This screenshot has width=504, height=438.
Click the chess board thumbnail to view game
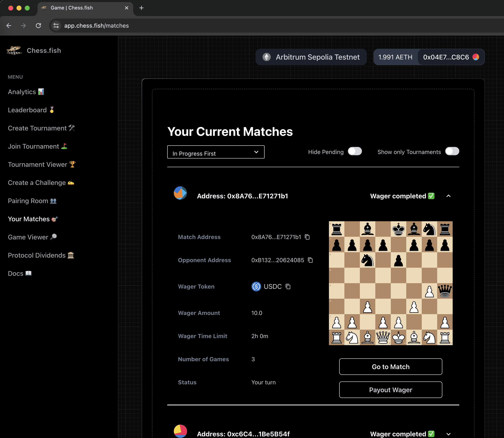click(x=390, y=283)
